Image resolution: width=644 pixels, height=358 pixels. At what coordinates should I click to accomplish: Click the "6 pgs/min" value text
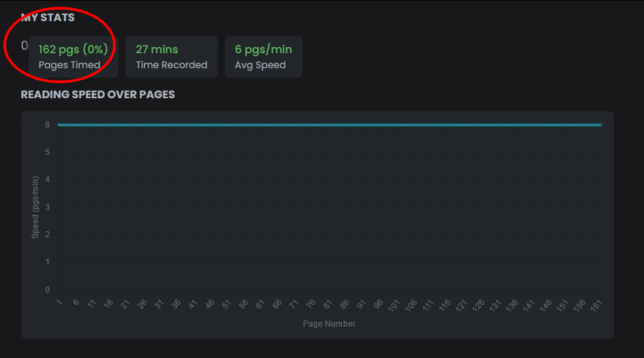(x=263, y=49)
